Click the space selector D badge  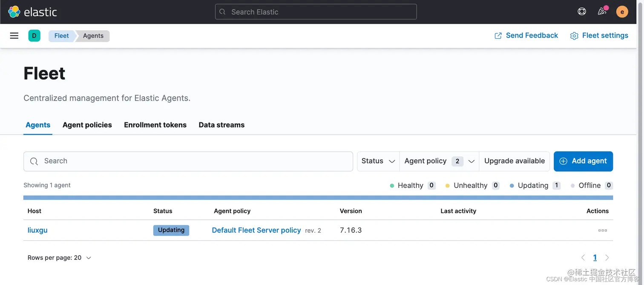[x=34, y=36]
